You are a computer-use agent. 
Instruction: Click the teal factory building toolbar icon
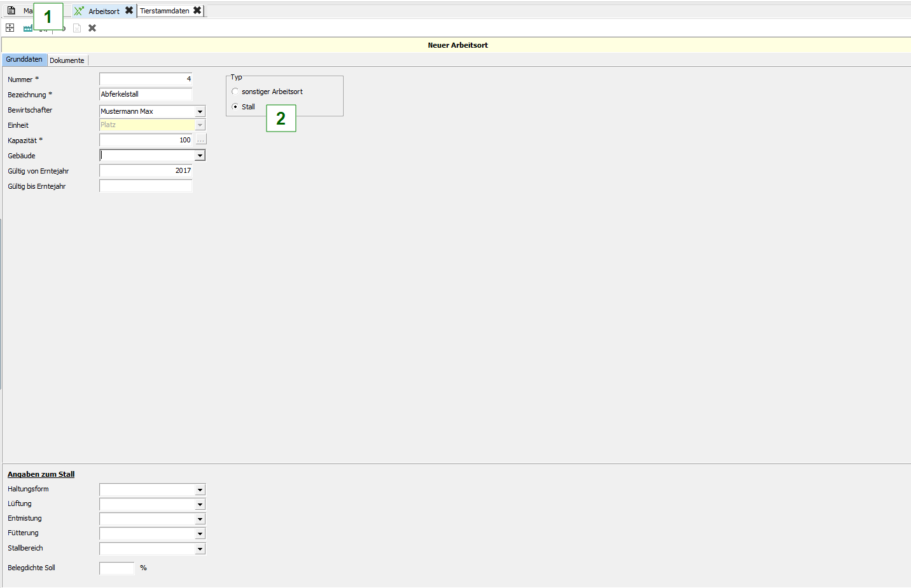click(x=27, y=29)
